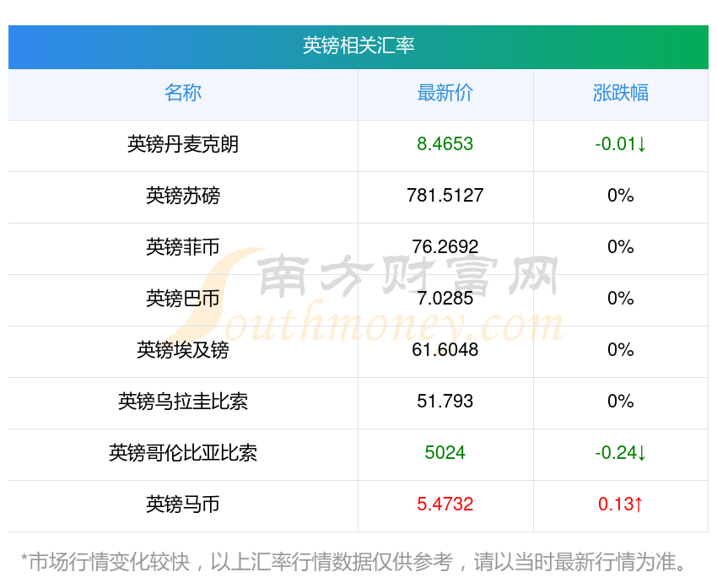Select the 英镑哥伦比亚比索 row name
Screen dimensions: 717x588
[183, 453]
